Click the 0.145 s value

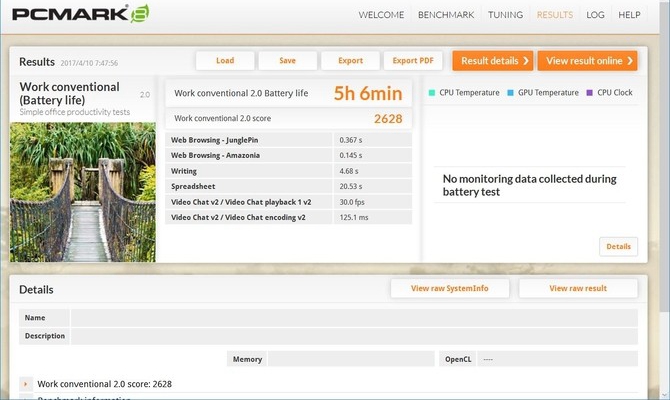point(351,155)
